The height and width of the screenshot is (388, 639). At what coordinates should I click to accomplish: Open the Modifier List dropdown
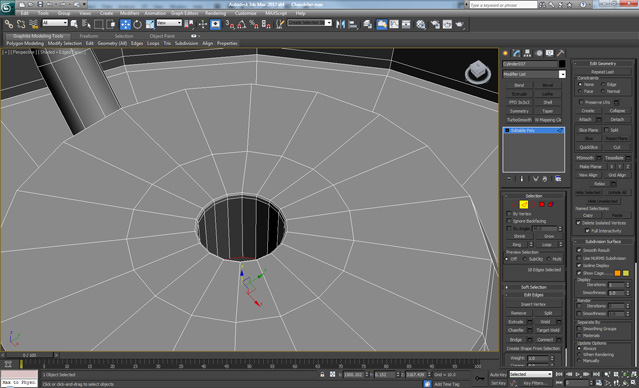coord(562,74)
